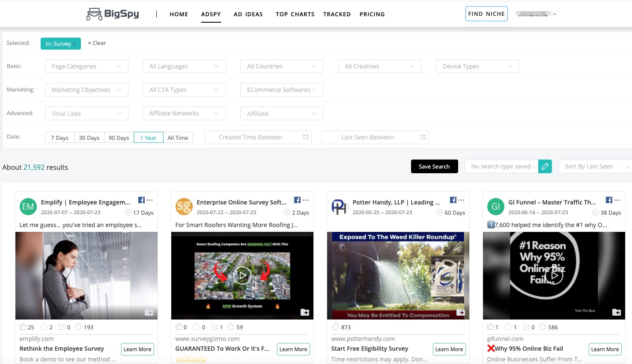Click the thumbs-up icon on the Emplify ad

pos(24,326)
